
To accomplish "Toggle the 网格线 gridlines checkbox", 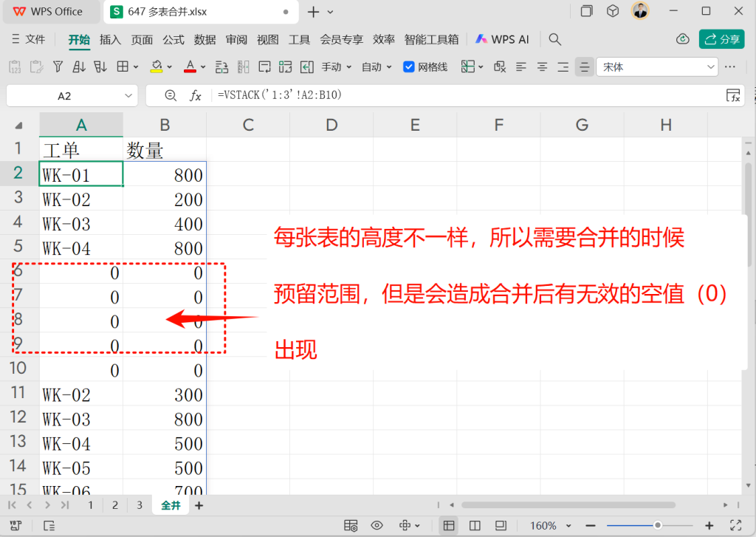I will tap(409, 67).
